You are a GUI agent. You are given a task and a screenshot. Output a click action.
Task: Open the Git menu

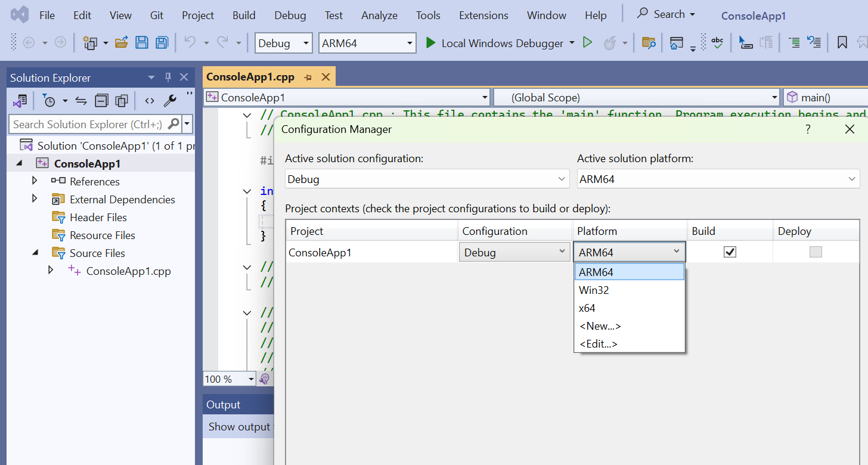click(x=157, y=15)
